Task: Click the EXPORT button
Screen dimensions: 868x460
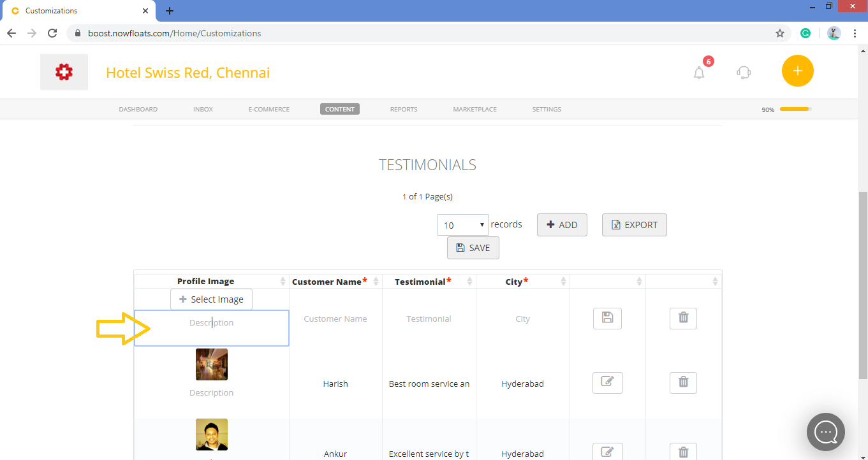Action: 635,225
